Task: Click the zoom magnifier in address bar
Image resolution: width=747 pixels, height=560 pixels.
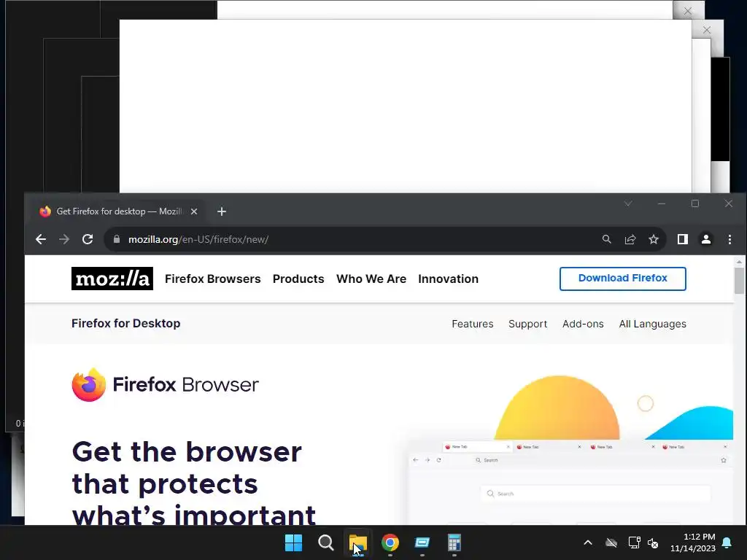Action: pyautogui.click(x=606, y=239)
